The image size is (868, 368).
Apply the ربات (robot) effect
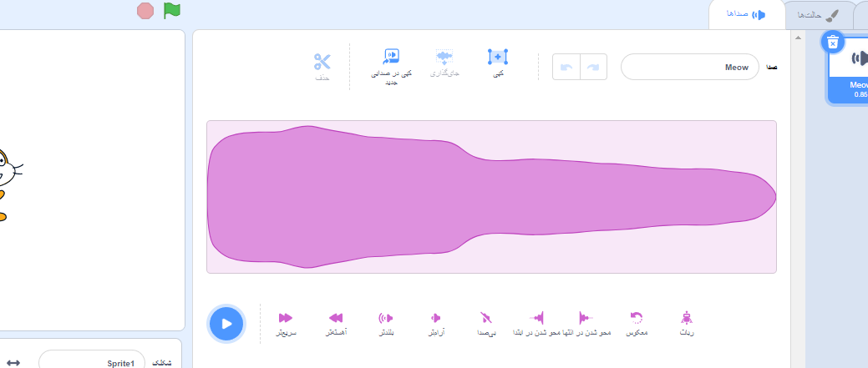tap(687, 322)
